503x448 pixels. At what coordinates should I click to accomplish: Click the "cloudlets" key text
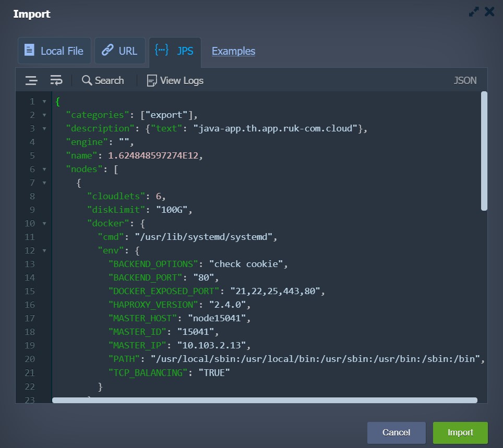pos(116,196)
